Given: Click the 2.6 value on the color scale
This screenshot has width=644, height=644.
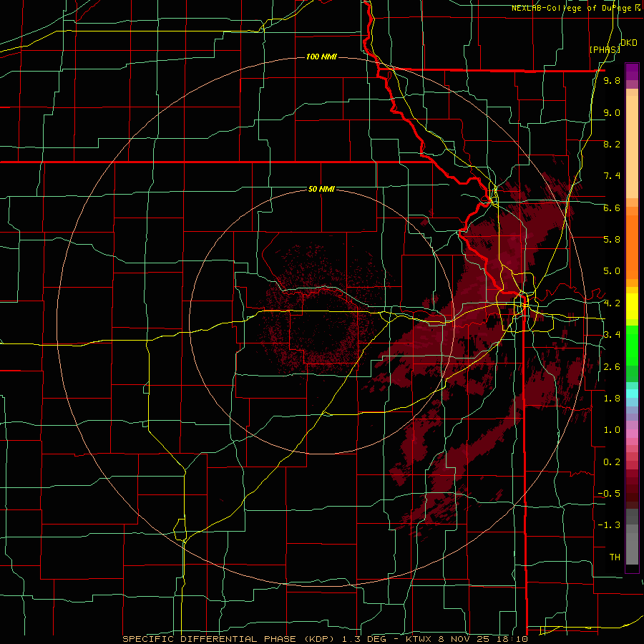Looking at the screenshot, I should coord(612,367).
